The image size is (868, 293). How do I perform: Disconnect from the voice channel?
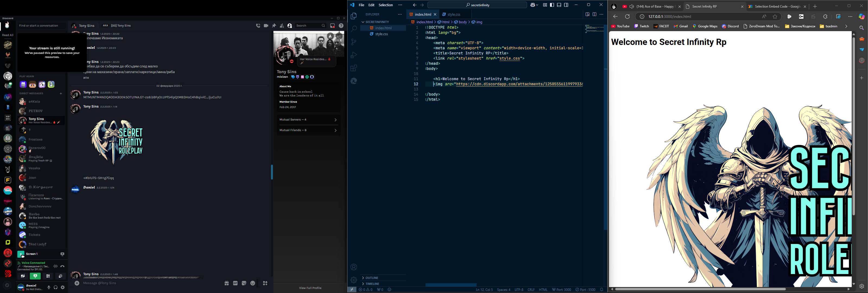pyautogui.click(x=62, y=266)
